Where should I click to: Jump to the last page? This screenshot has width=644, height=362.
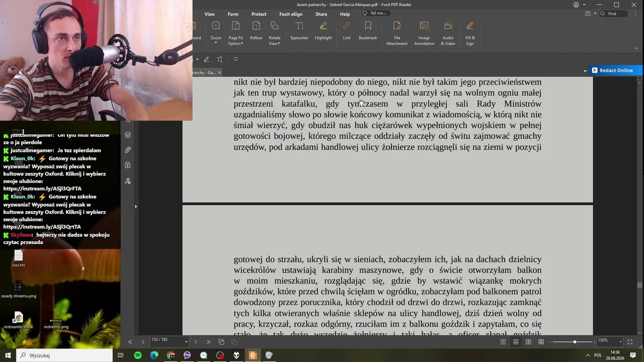point(208,342)
